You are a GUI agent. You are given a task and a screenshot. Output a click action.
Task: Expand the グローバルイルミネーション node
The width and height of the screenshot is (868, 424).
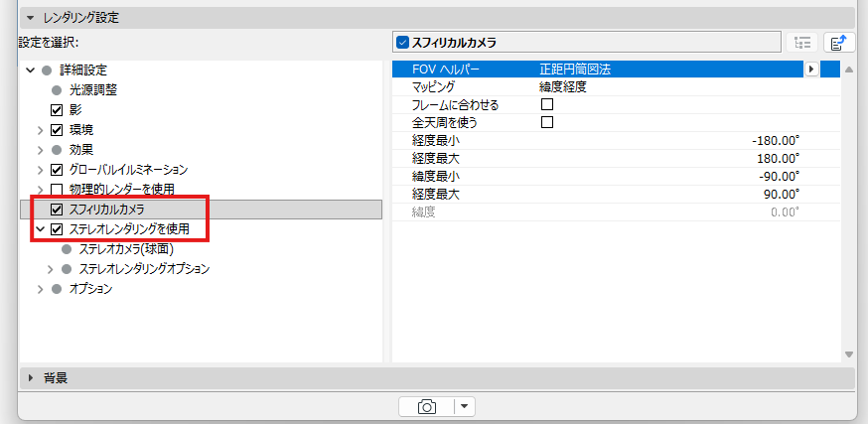(x=41, y=170)
